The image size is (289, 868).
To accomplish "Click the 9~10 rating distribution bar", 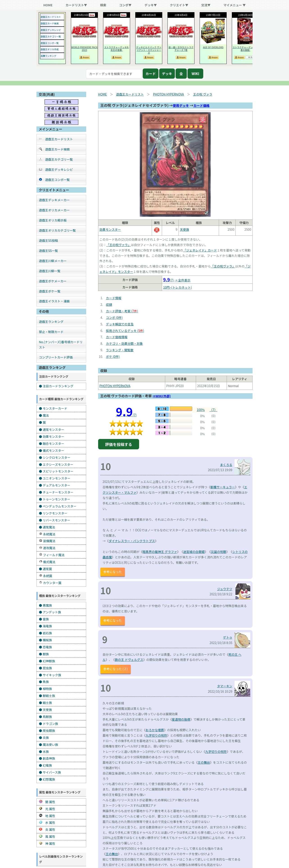I will click(x=181, y=409).
